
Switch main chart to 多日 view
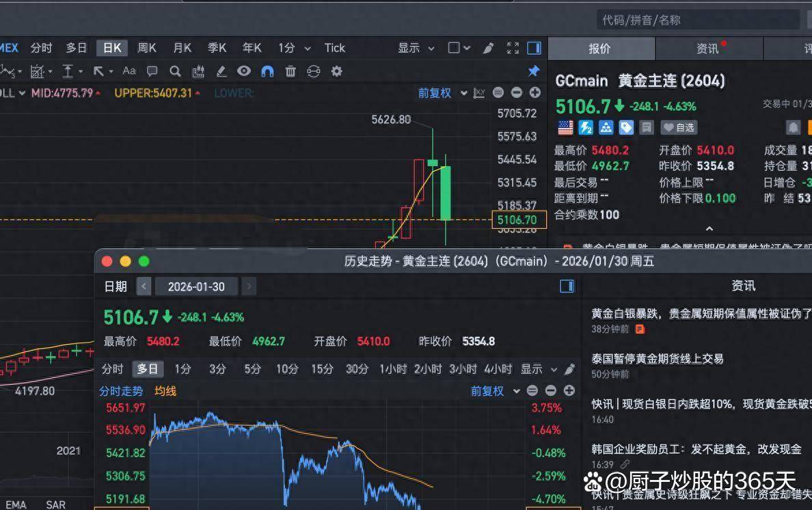tap(76, 48)
